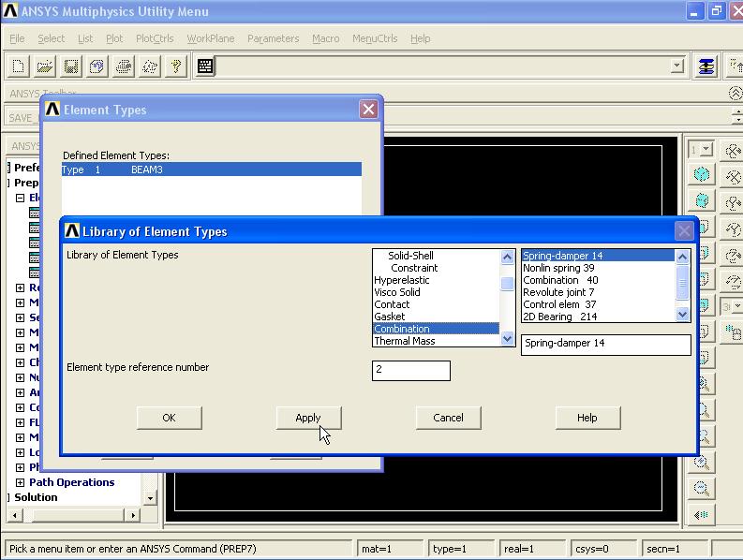
Task: Click the third rotate-axis icon in the right toolbar
Action: 733,204
